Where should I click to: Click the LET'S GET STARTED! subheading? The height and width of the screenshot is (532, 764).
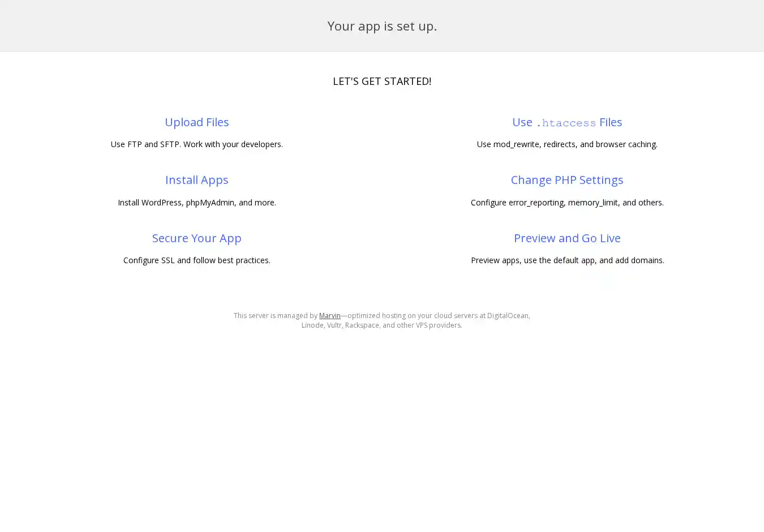pos(382,81)
